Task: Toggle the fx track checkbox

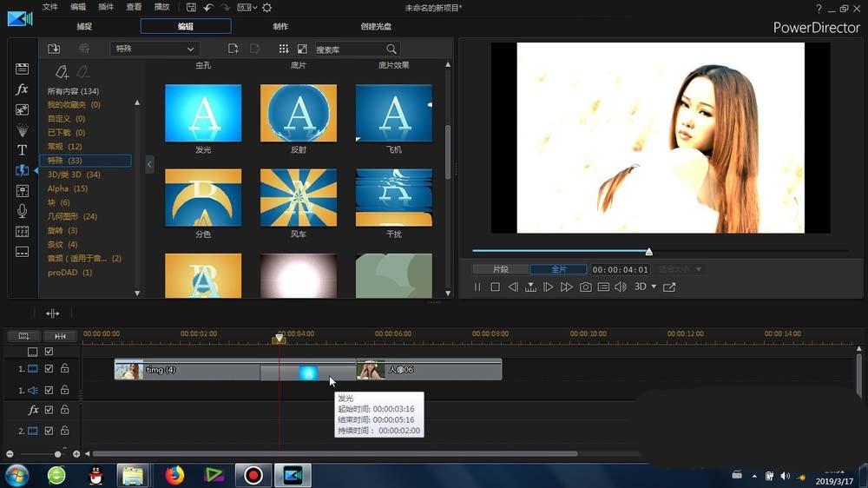Action: pos(49,410)
